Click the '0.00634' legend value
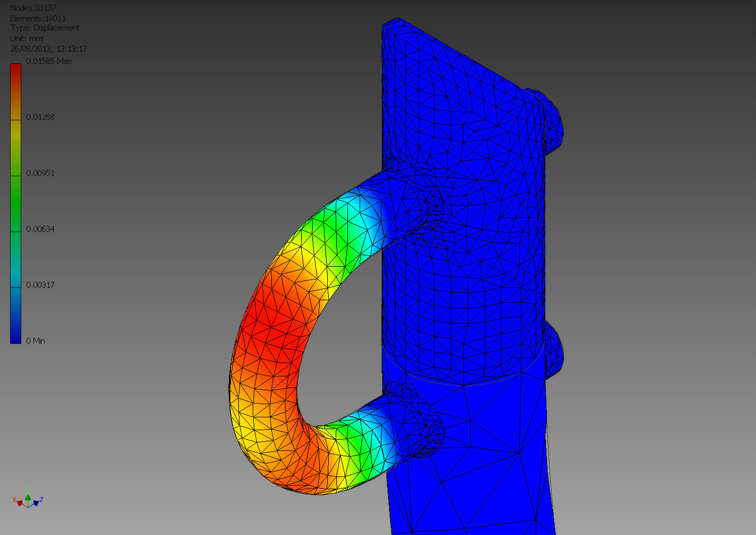756x535 pixels. pos(40,229)
